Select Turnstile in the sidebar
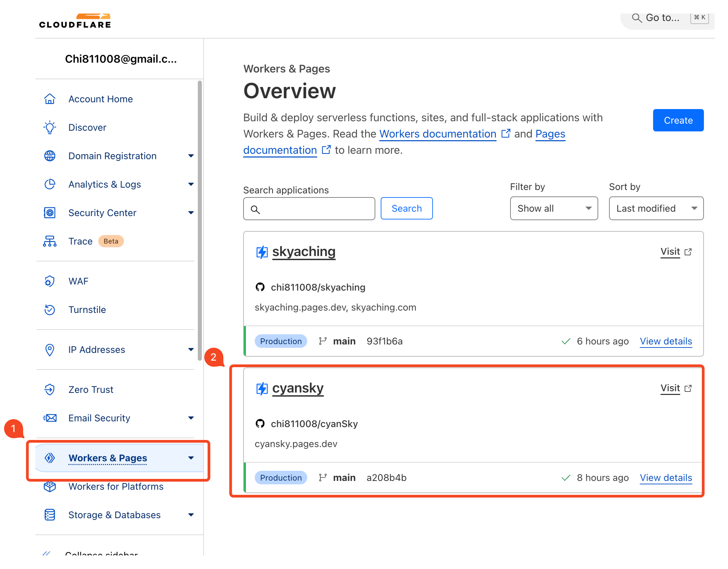 coord(87,310)
